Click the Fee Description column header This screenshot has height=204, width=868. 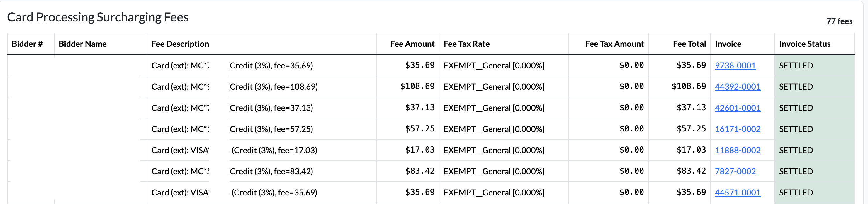[x=180, y=44]
